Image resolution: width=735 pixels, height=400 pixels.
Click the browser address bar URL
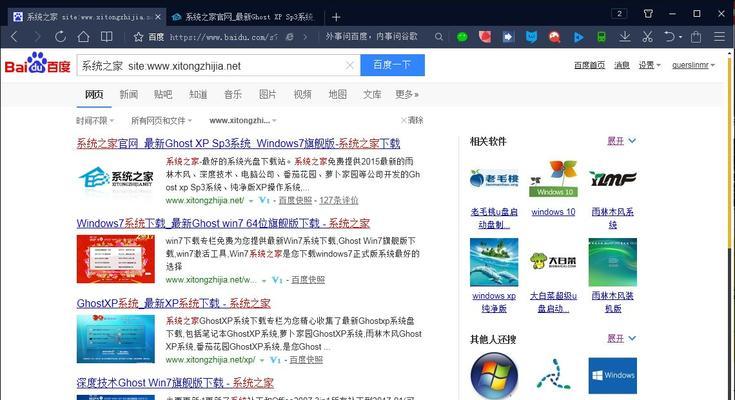coord(223,37)
